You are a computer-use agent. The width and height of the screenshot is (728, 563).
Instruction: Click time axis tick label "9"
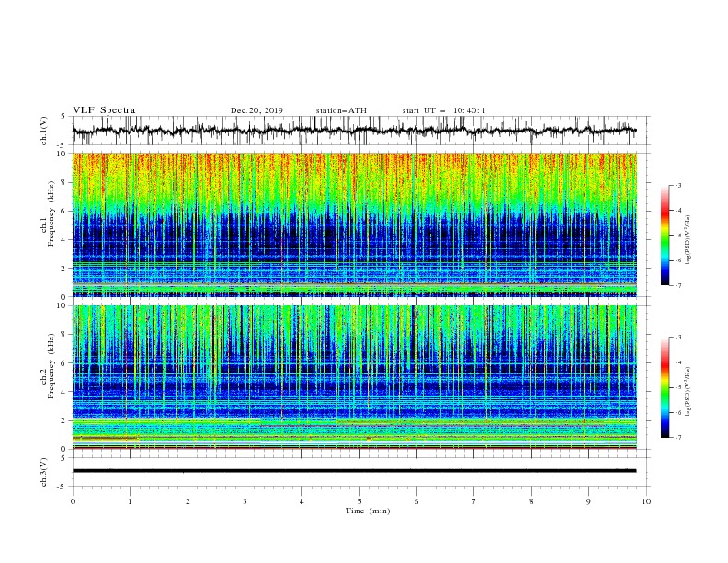tap(588, 501)
